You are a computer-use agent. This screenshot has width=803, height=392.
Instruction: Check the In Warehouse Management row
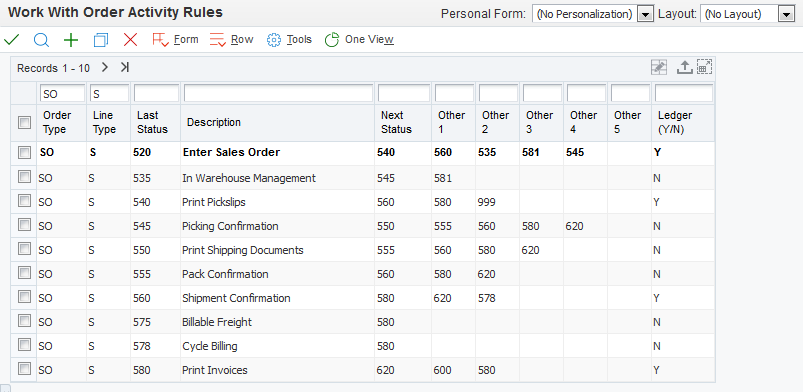(x=24, y=177)
